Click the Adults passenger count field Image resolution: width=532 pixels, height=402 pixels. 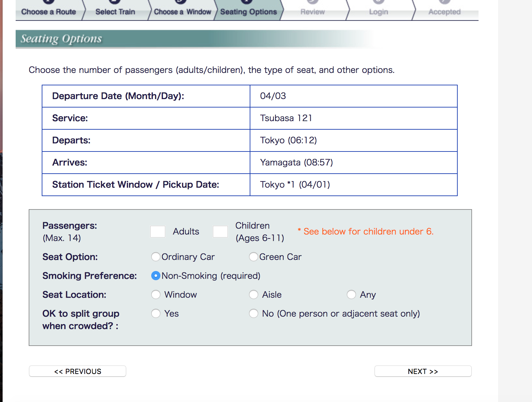pos(158,231)
